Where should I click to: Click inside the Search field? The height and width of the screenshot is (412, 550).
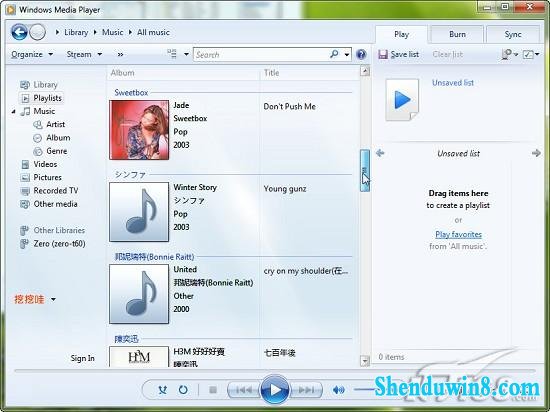(261, 55)
